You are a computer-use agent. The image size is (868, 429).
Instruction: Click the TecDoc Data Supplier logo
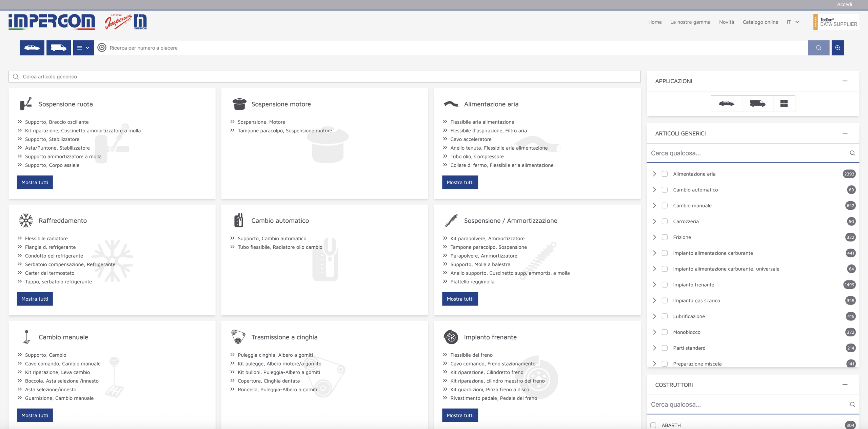(836, 22)
